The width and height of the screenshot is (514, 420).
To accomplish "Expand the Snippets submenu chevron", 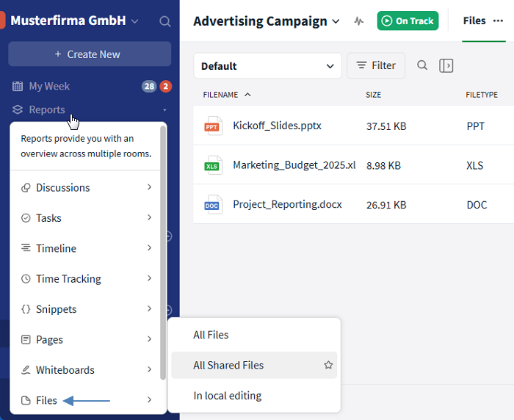I will tap(150, 308).
